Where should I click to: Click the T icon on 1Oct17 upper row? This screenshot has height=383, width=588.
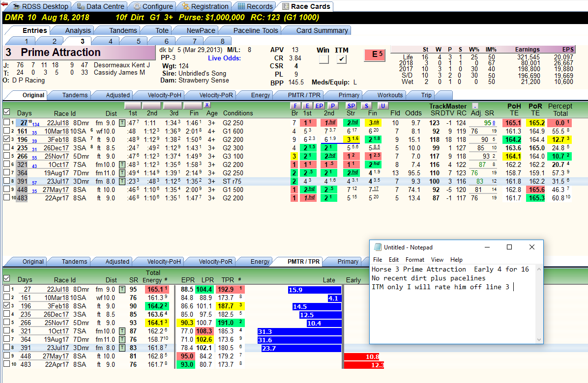(x=122, y=164)
